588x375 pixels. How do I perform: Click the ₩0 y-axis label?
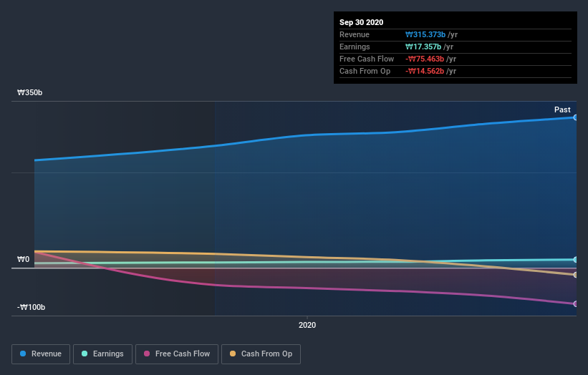[x=23, y=259]
